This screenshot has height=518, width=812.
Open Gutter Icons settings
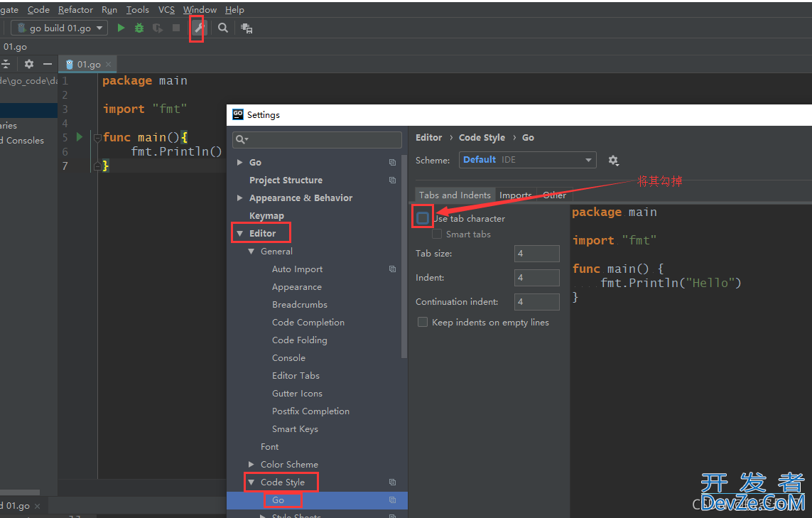click(297, 394)
